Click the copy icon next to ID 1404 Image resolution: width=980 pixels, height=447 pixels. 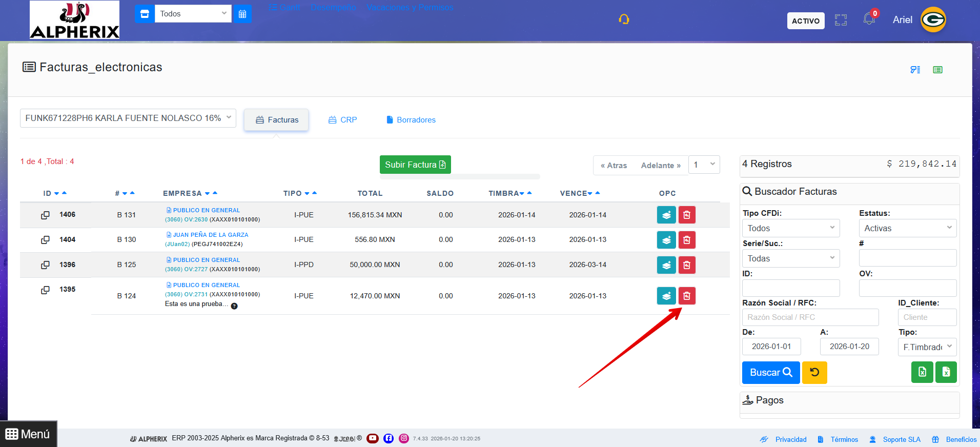pyautogui.click(x=46, y=240)
